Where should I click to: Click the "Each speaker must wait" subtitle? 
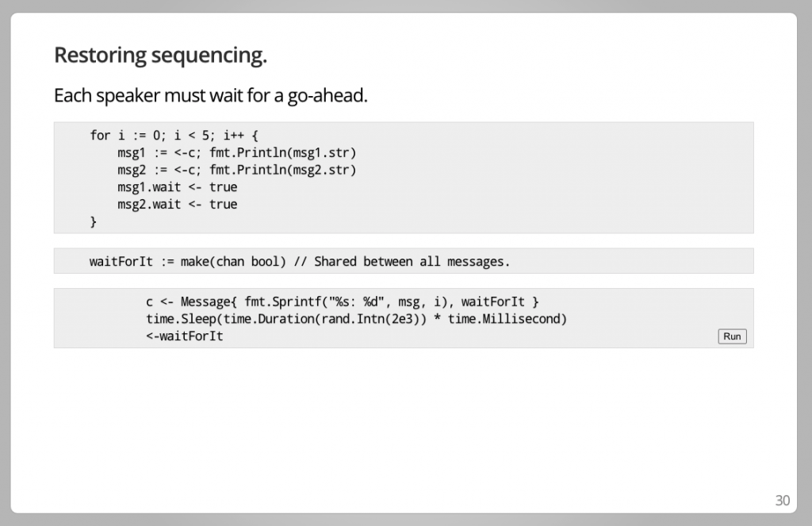tap(210, 96)
